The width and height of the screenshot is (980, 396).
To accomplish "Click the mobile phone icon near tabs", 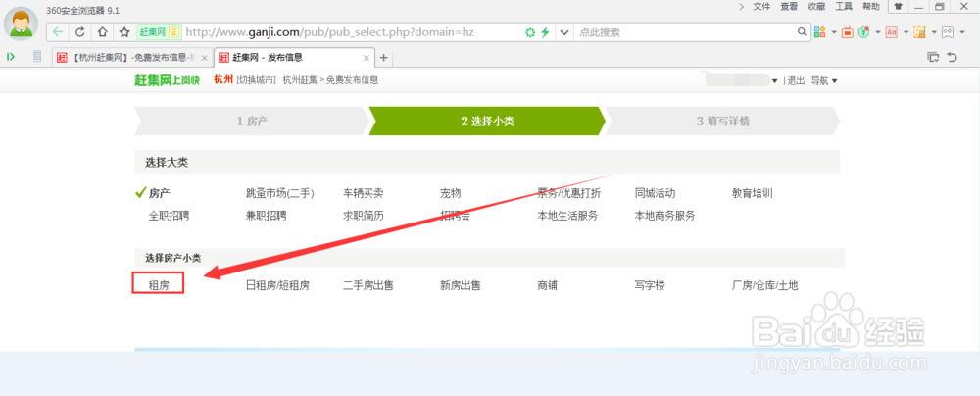I will 37,57.
